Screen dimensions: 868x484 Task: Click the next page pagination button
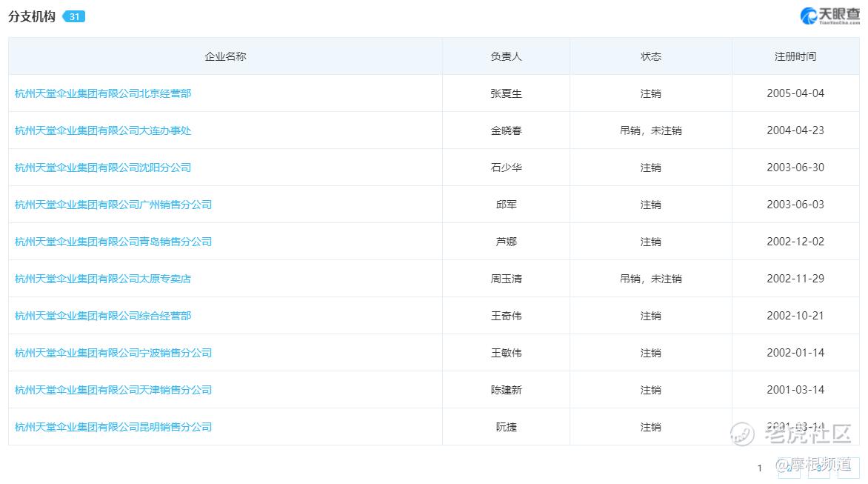[x=849, y=468]
